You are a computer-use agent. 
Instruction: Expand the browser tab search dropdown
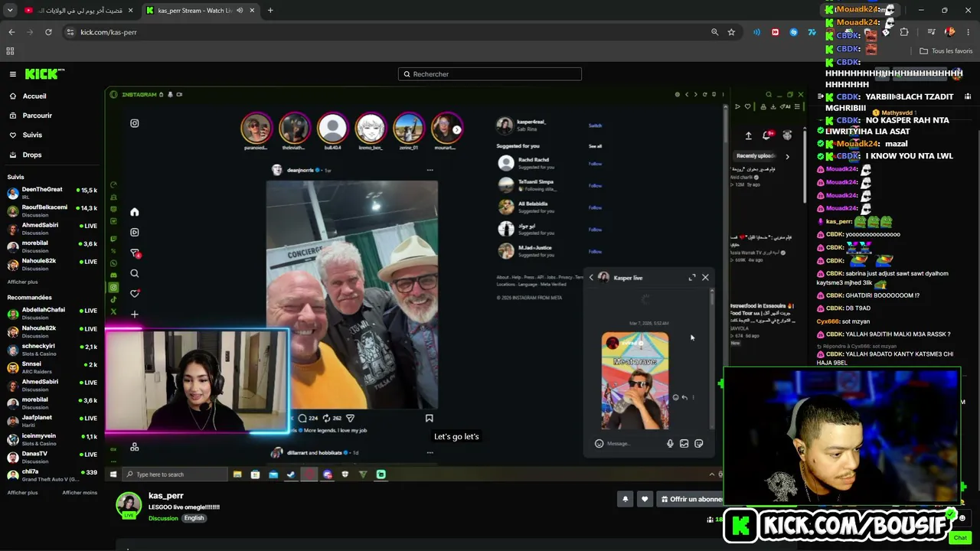(10, 11)
